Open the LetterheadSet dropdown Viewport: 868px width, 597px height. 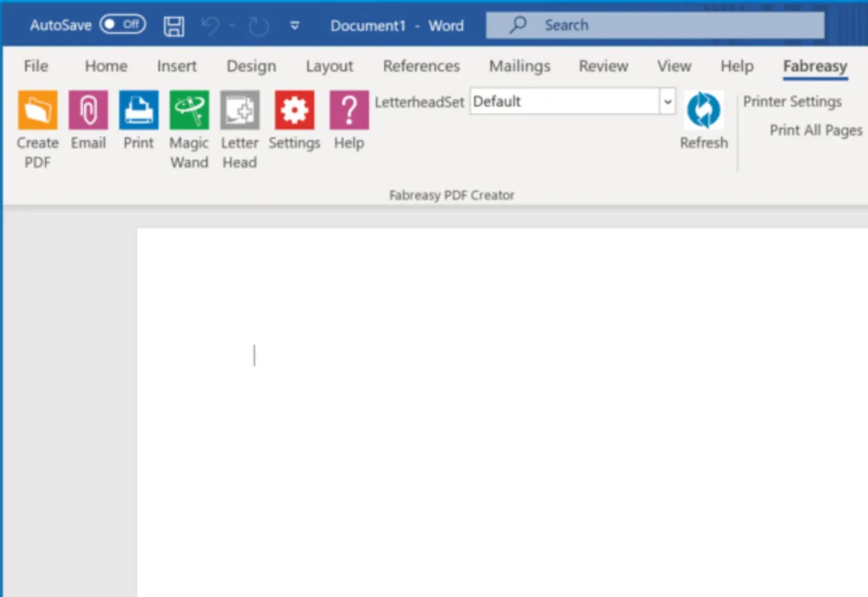pyautogui.click(x=667, y=101)
